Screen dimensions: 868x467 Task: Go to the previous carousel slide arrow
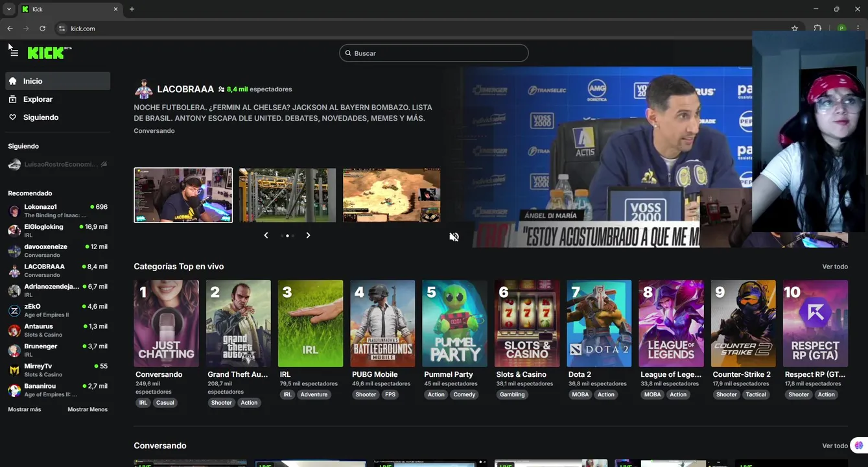tap(266, 235)
